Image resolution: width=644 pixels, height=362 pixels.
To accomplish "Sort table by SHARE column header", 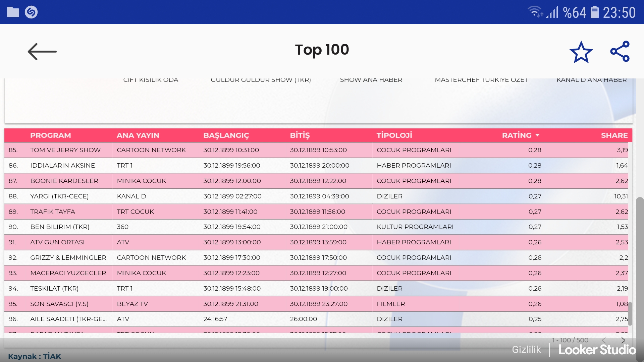I will [614, 135].
